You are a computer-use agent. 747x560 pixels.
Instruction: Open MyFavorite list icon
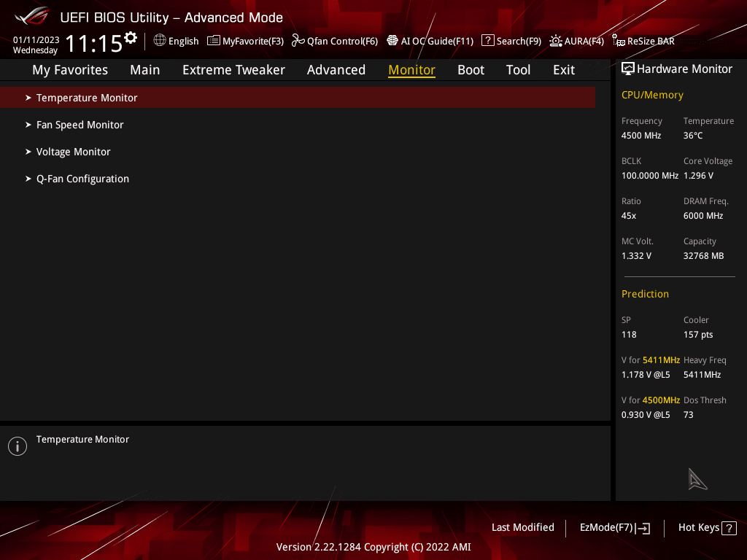coord(214,41)
